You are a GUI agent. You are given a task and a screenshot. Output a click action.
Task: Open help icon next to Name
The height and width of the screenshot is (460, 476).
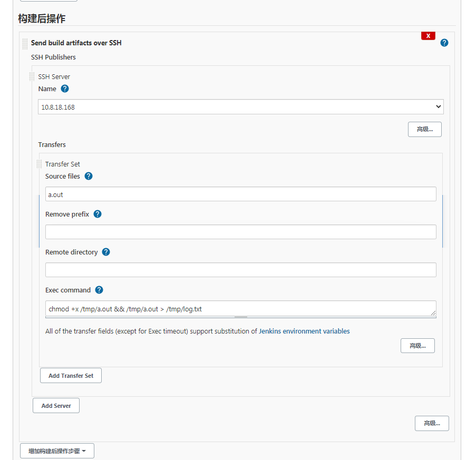pyautogui.click(x=65, y=89)
